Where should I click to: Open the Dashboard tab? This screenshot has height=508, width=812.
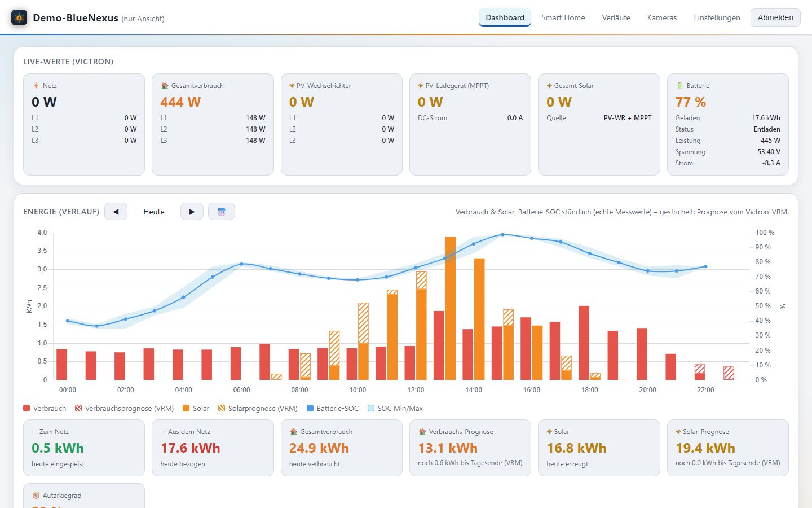click(x=505, y=17)
